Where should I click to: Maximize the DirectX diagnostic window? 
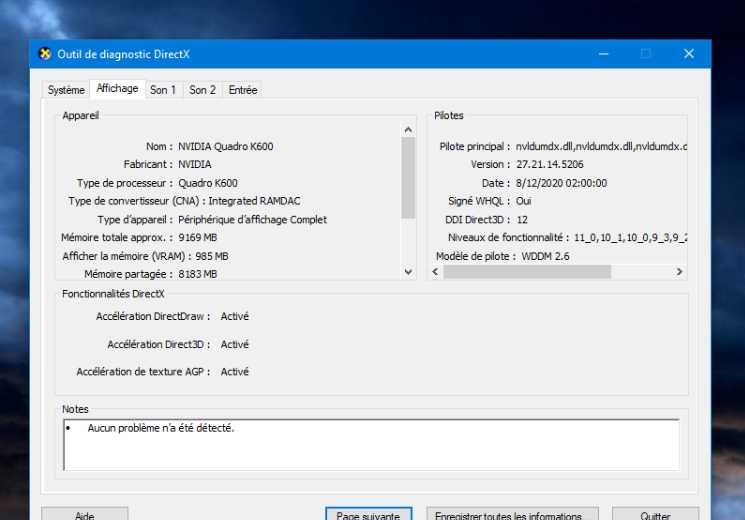(645, 54)
